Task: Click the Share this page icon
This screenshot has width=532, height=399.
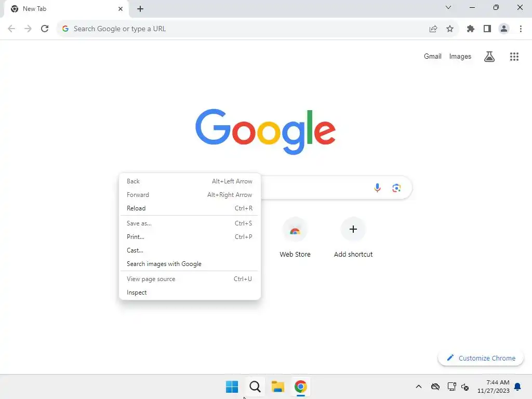Action: [x=433, y=29]
